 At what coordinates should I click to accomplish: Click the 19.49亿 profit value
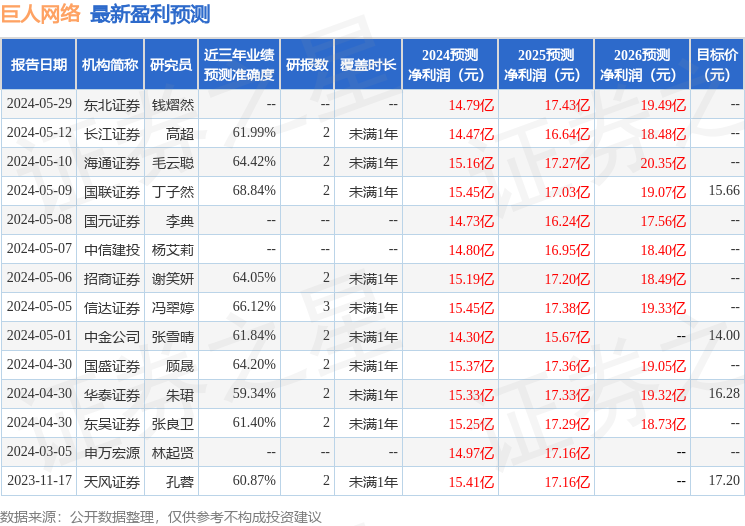(663, 105)
